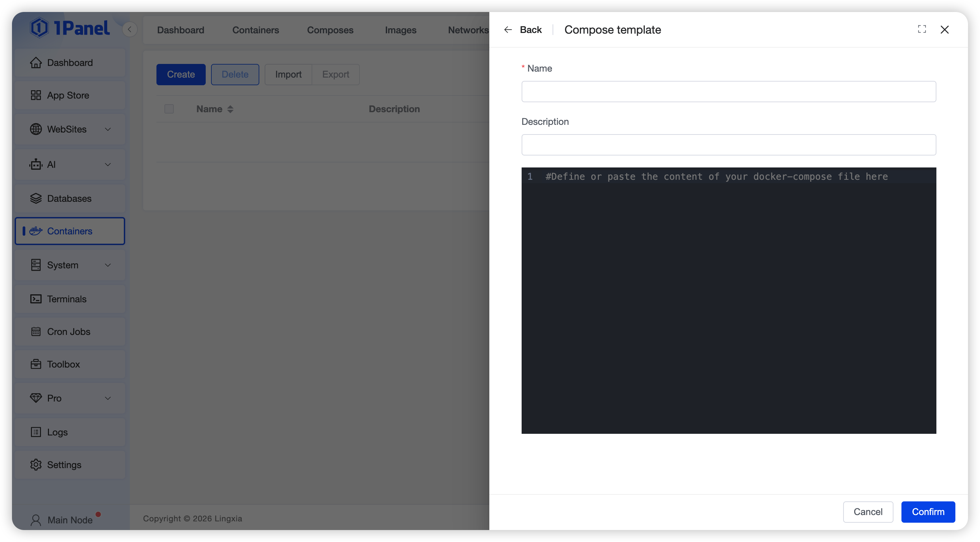Click the back arrow in drawer header
Viewport: 980px width, 542px height.
pos(508,30)
